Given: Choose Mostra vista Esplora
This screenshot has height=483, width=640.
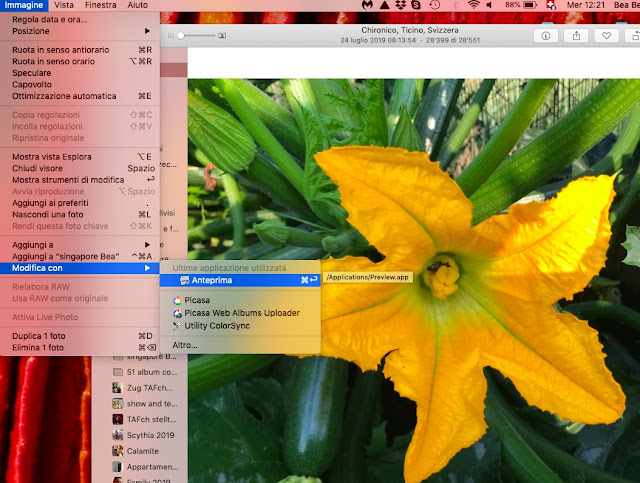Looking at the screenshot, I should click(x=80, y=157).
